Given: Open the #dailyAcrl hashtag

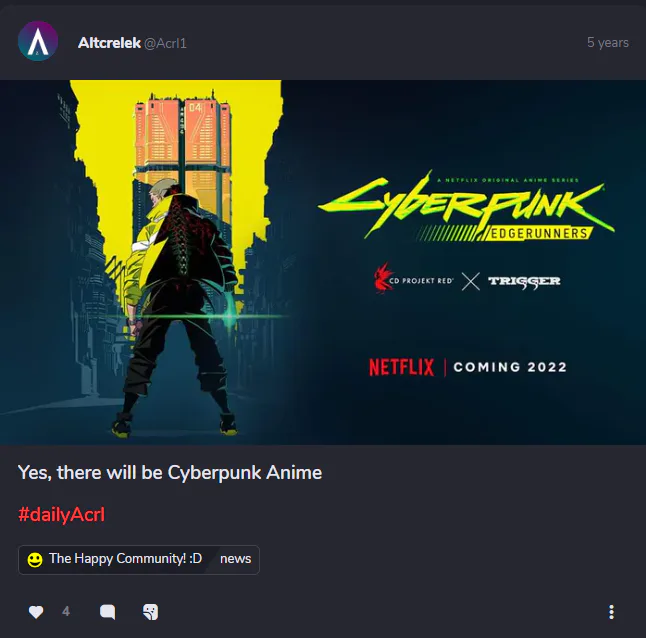Looking at the screenshot, I should pos(61,514).
